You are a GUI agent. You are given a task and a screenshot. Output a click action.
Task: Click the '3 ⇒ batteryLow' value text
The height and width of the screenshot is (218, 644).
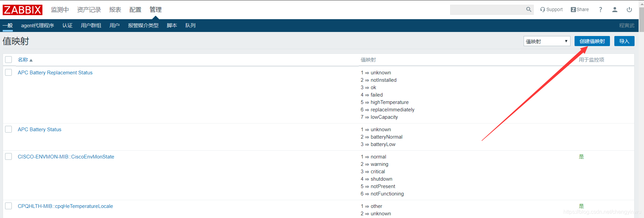378,144
